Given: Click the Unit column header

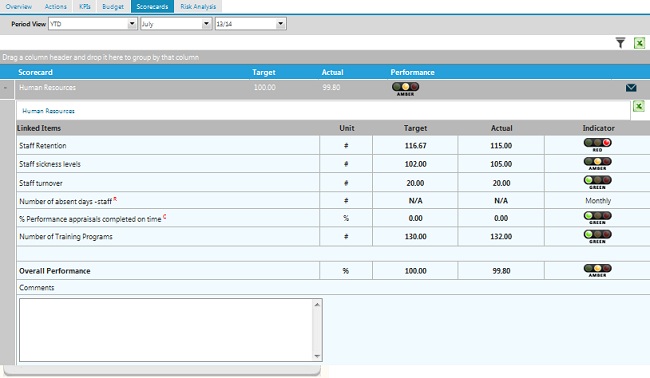Looking at the screenshot, I should pos(347,128).
